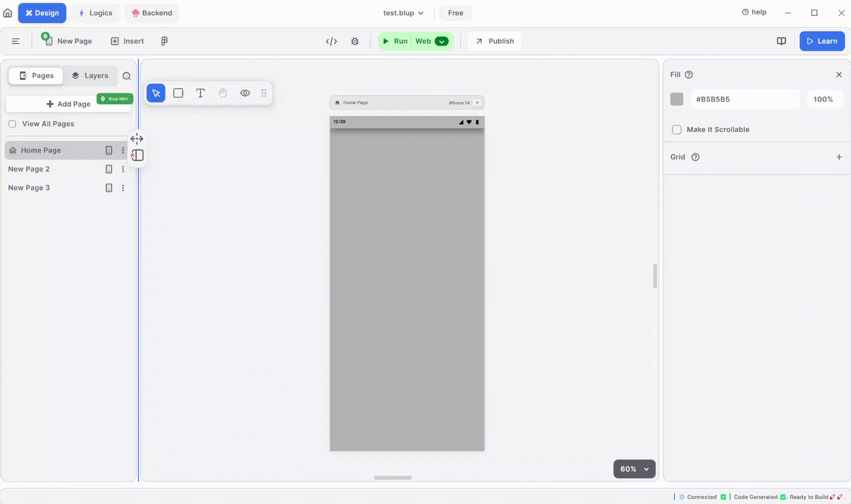Viewport: 851px width, 504px height.
Task: Click the device icon for New Page 2
Action: 109,169
